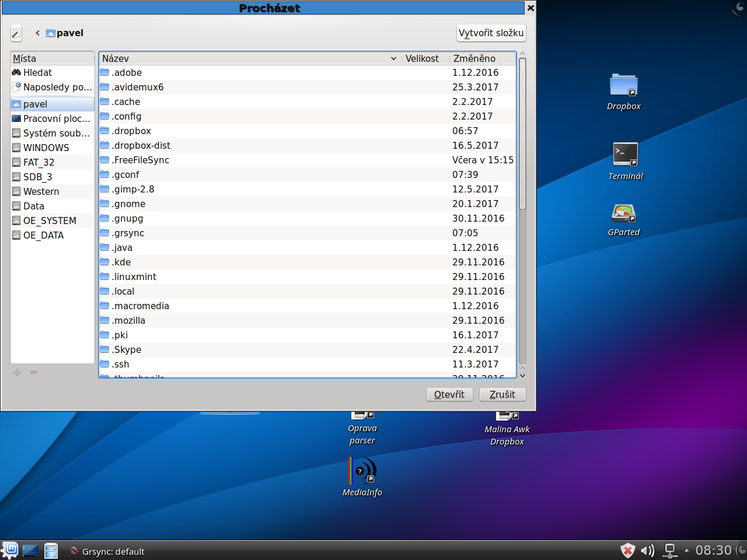This screenshot has height=560, width=747.
Task: Select the .java folder row
Action: point(308,247)
